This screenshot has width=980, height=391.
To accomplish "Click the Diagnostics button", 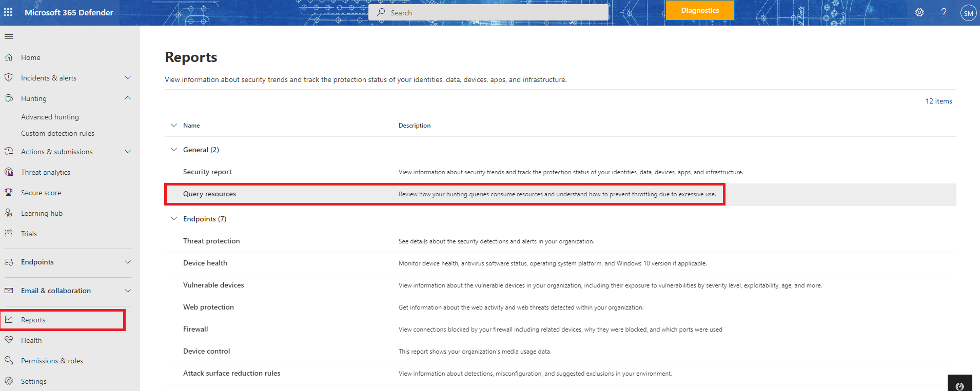I will [x=700, y=10].
